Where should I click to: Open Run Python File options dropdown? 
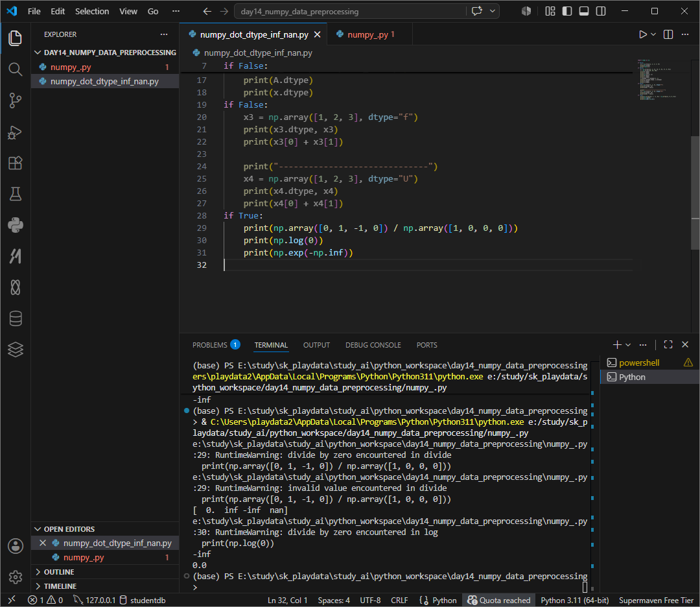[653, 34]
